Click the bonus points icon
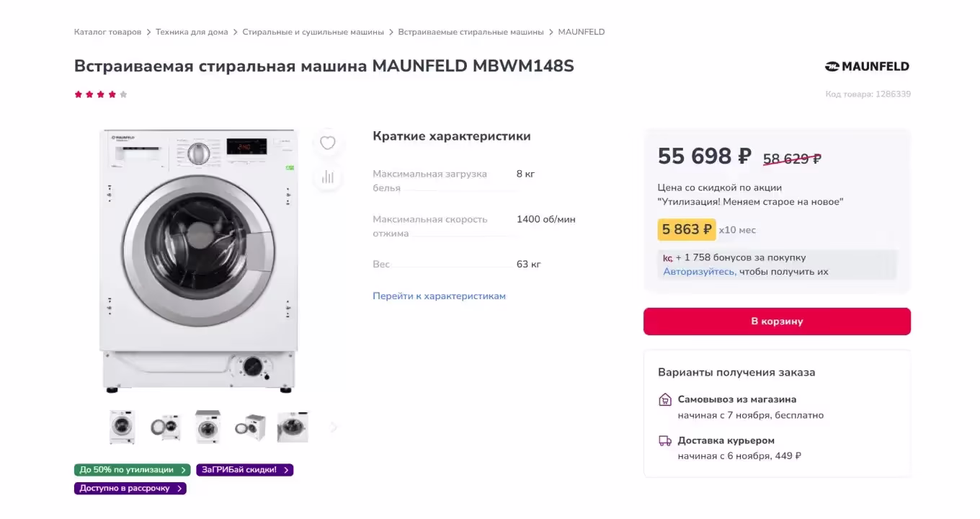980x519 pixels. point(667,258)
